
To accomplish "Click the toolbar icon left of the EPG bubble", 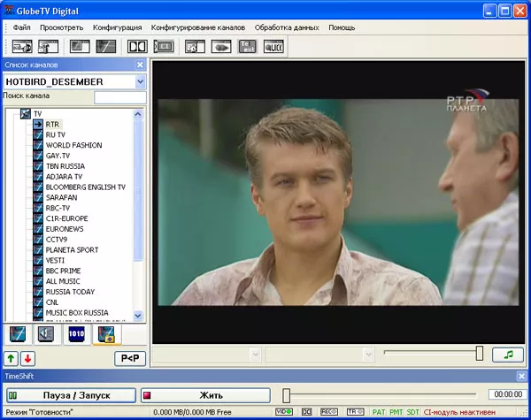I will tap(195, 46).
